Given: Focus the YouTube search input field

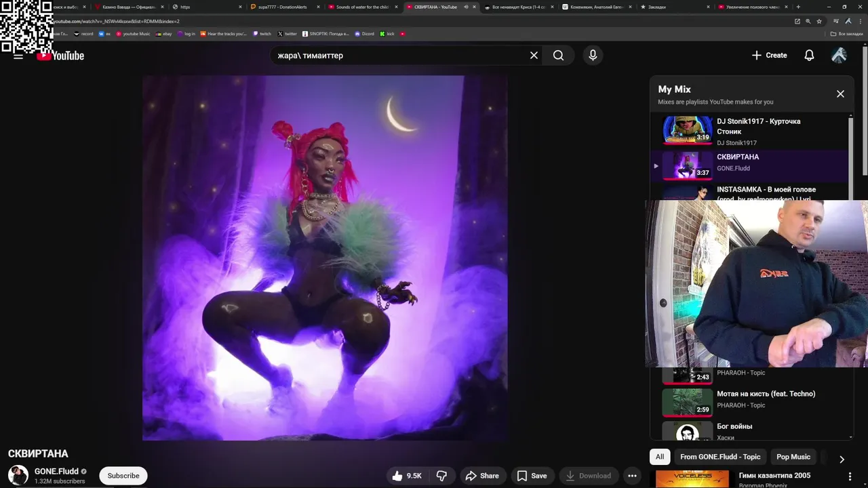Looking at the screenshot, I should point(400,56).
